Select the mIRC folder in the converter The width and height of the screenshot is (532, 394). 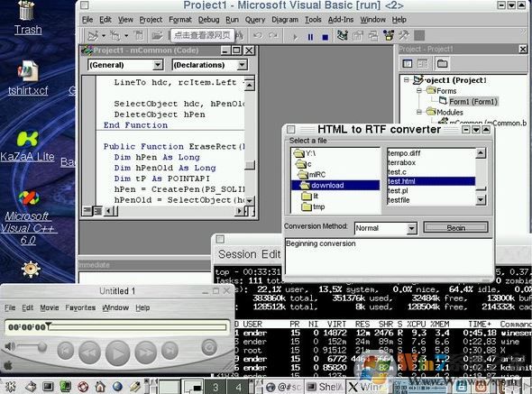point(316,174)
